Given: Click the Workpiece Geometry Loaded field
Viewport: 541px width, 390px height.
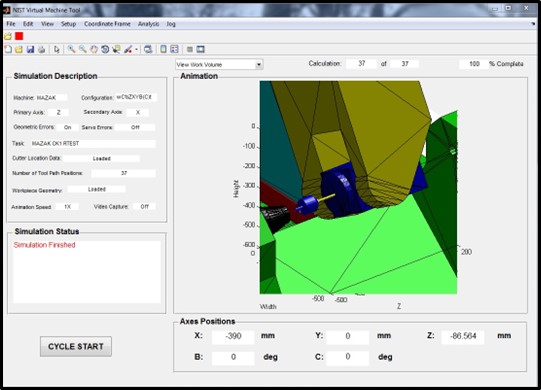Looking at the screenshot, I should (97, 189).
